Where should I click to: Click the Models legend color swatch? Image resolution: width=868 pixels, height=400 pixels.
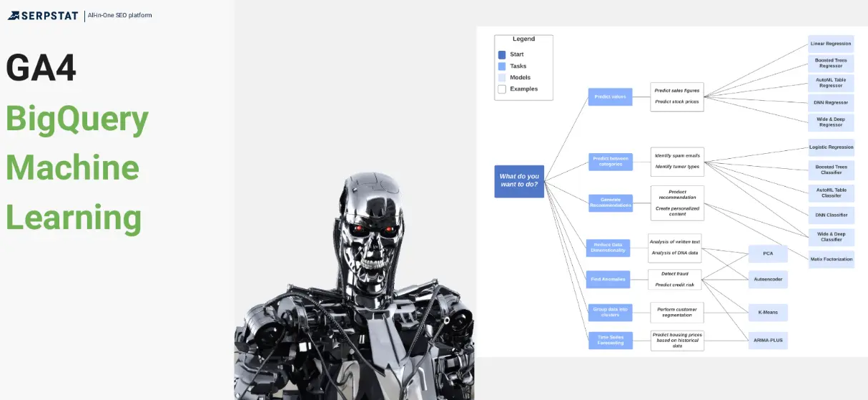502,77
